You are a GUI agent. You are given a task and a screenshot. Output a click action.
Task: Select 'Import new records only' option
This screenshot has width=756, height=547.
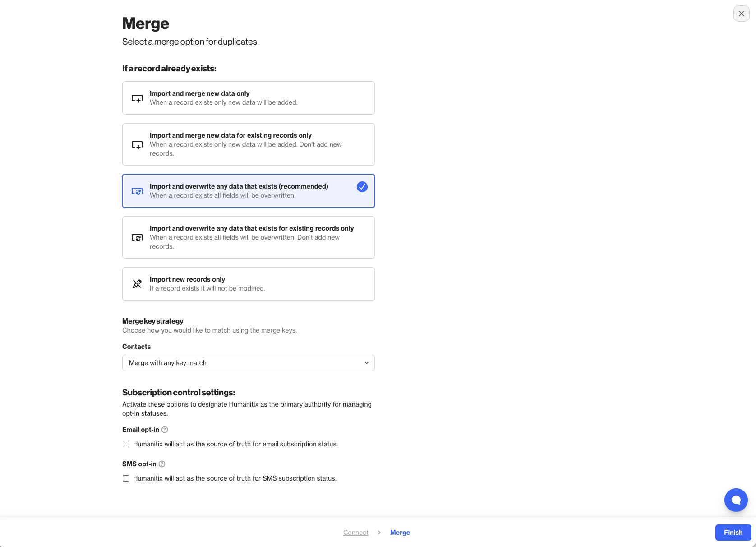248,284
